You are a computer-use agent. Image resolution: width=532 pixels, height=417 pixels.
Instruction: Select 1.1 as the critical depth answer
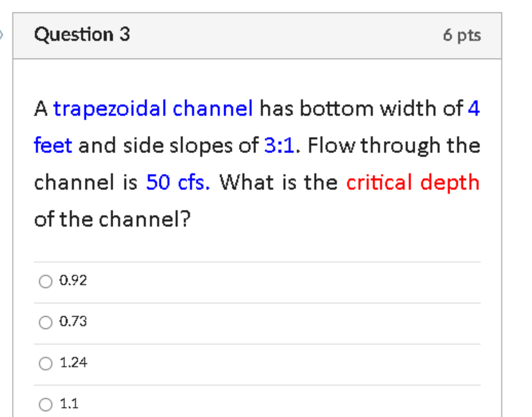click(45, 403)
